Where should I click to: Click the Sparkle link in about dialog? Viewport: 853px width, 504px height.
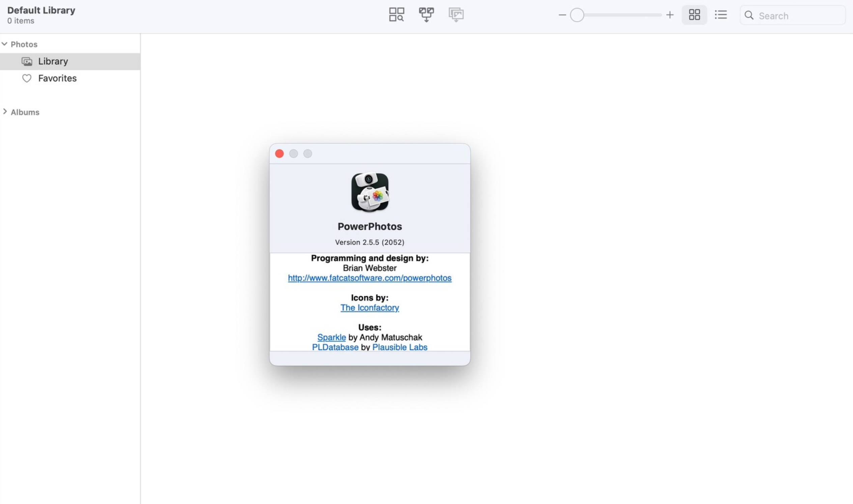(331, 337)
